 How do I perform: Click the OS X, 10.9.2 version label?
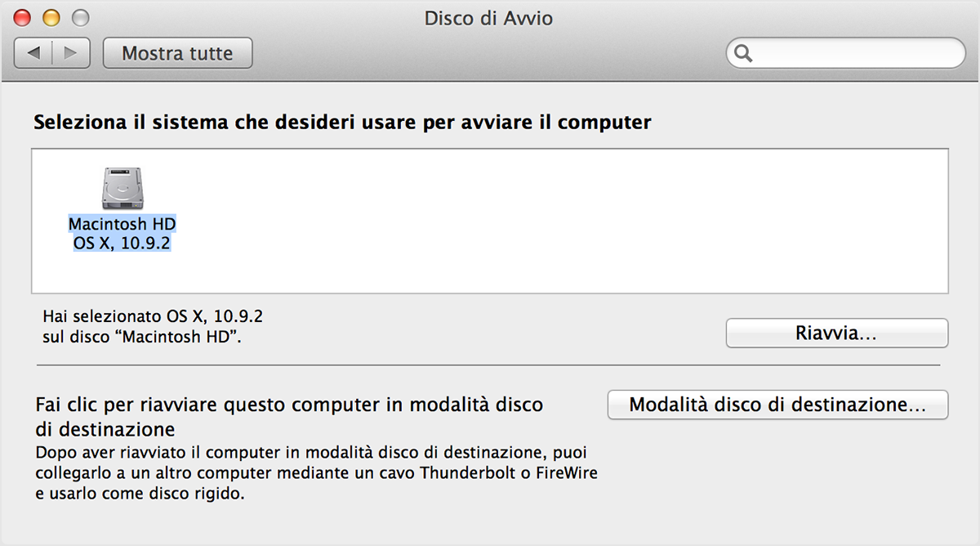pos(122,243)
